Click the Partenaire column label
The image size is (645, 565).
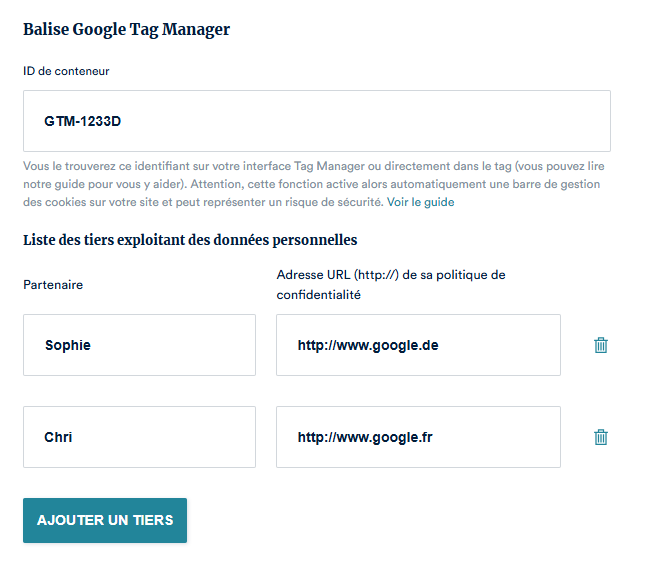pyautogui.click(x=53, y=284)
